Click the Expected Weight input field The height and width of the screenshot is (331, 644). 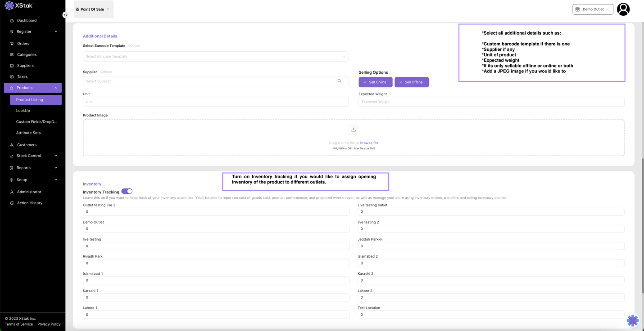(491, 102)
